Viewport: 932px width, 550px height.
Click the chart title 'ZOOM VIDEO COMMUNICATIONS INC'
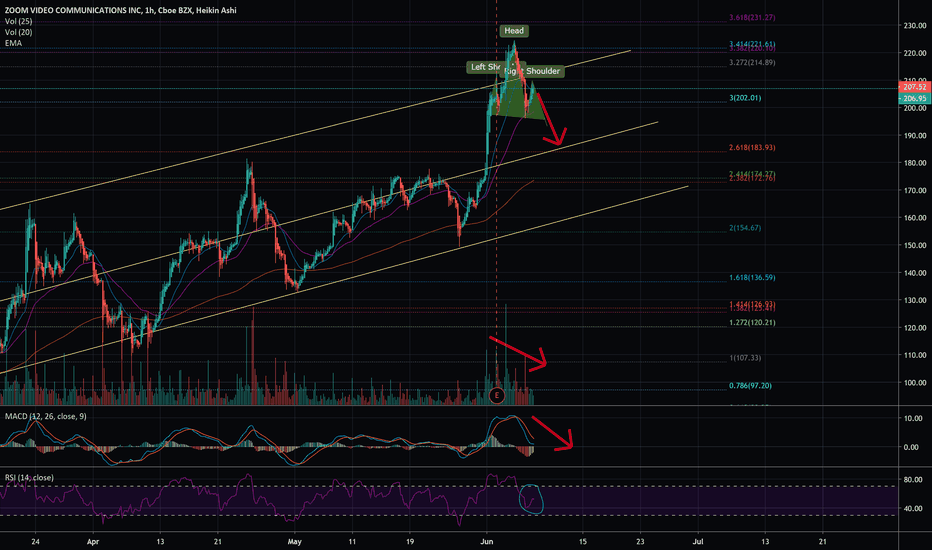tap(72, 10)
